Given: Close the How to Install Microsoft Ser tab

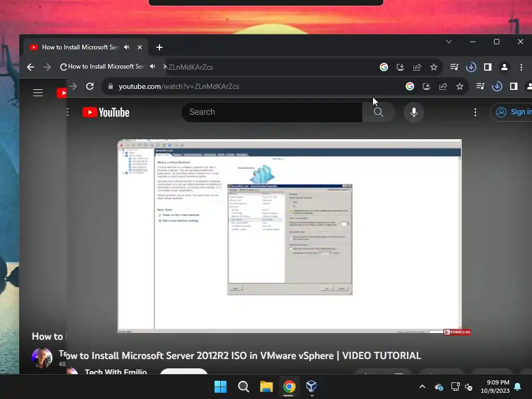Looking at the screenshot, I should (x=139, y=47).
